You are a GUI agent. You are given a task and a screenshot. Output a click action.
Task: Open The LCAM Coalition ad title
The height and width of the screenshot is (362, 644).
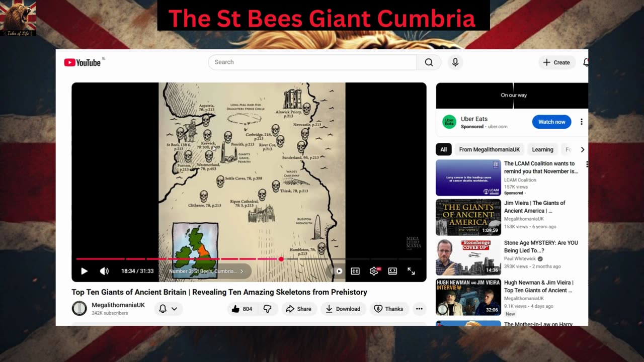pyautogui.click(x=541, y=167)
